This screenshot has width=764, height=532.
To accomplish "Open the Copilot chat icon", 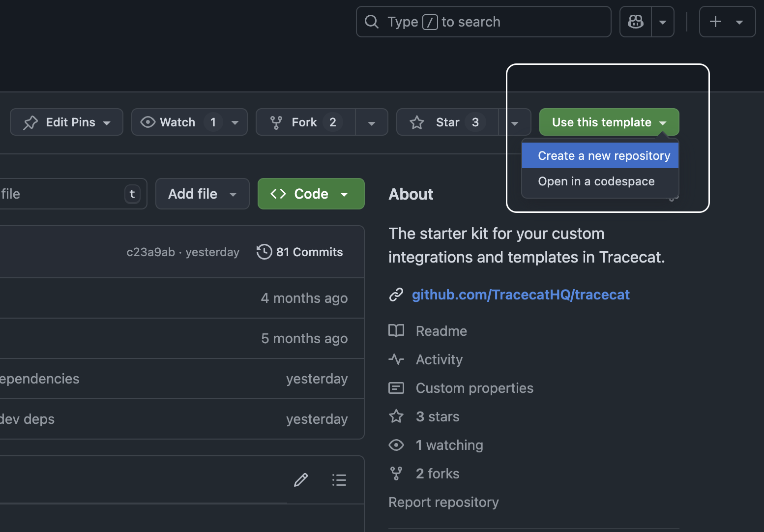I will point(636,22).
